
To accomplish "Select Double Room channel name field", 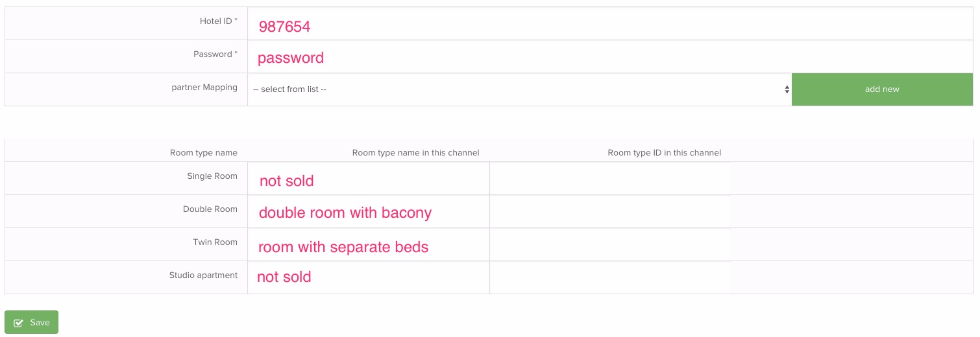I will (x=369, y=212).
